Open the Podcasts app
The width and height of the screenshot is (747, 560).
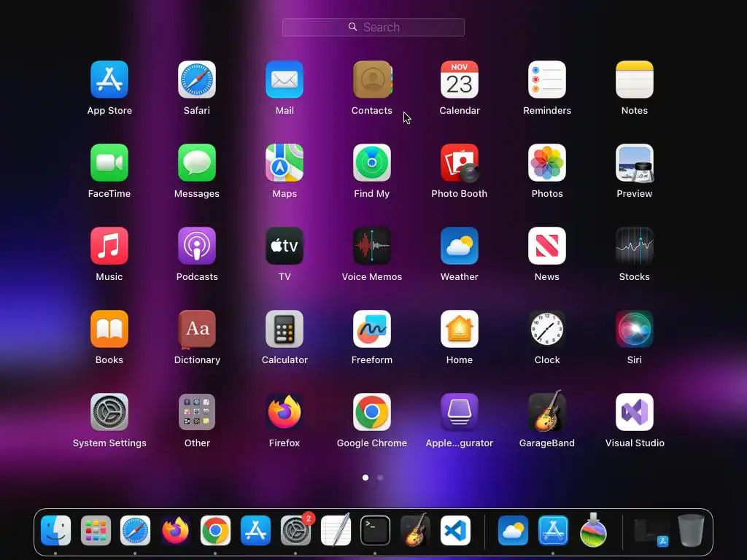(197, 246)
